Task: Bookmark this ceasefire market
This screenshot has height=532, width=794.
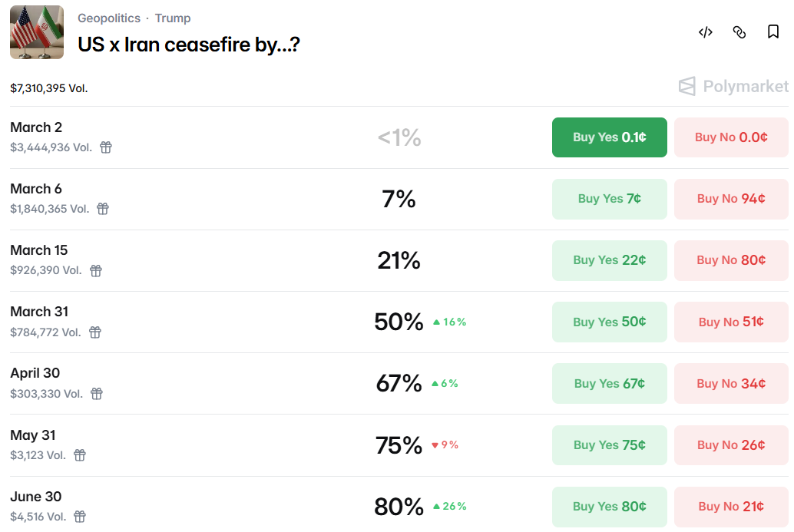Action: pos(773,32)
